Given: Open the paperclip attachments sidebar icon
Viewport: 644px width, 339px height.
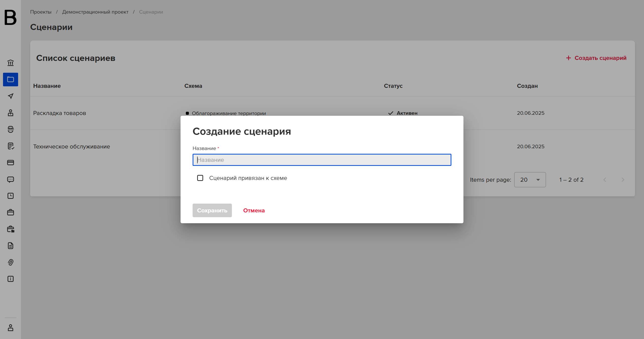Looking at the screenshot, I should [x=11, y=262].
